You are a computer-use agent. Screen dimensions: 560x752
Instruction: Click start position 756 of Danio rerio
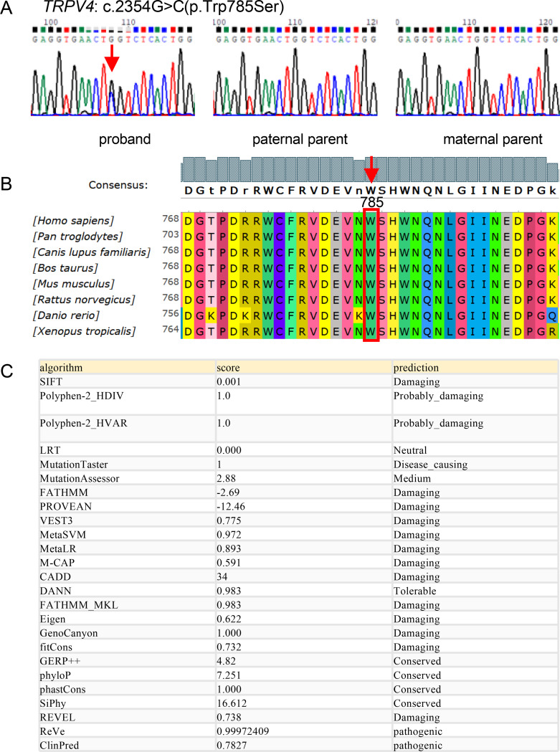click(x=171, y=314)
